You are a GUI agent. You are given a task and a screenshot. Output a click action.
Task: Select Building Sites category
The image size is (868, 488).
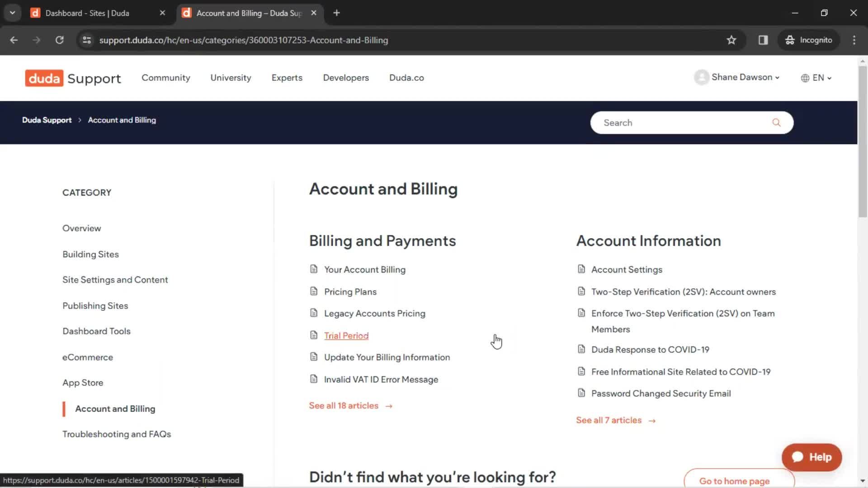(90, 254)
